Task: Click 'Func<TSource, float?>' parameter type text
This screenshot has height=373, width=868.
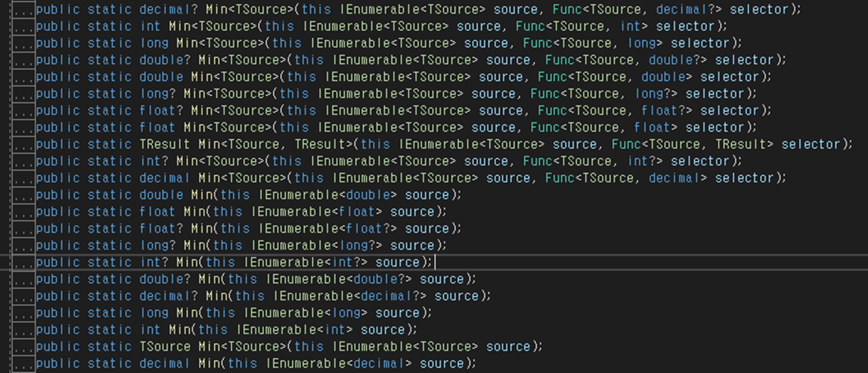Action: coord(616,111)
